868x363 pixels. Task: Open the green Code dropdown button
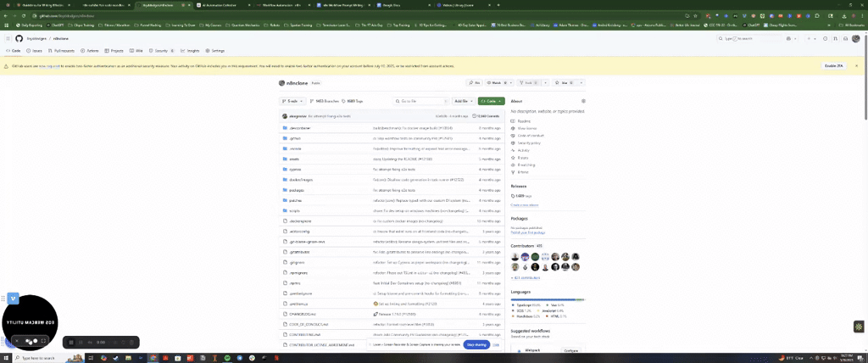491,102
